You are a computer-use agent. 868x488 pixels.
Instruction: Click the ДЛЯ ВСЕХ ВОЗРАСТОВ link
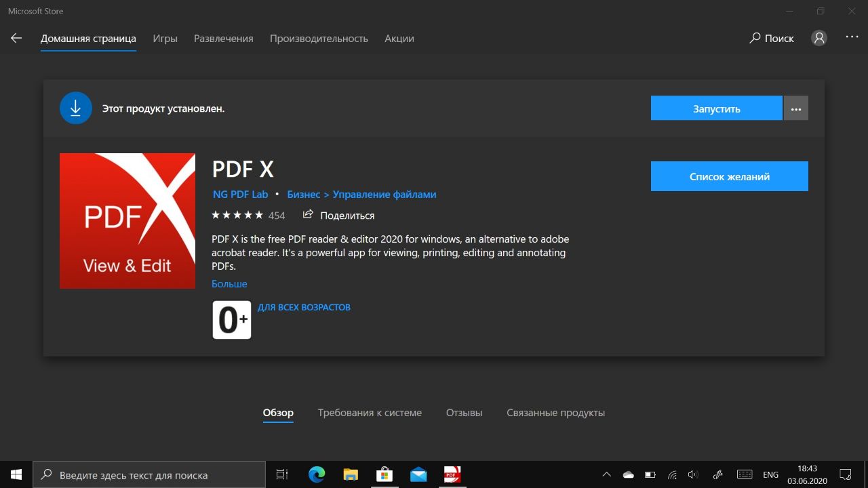(x=304, y=307)
